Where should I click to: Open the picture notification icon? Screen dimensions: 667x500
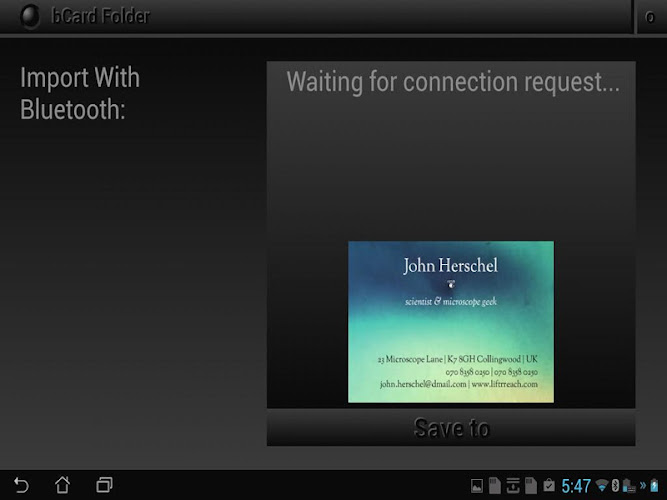click(477, 486)
